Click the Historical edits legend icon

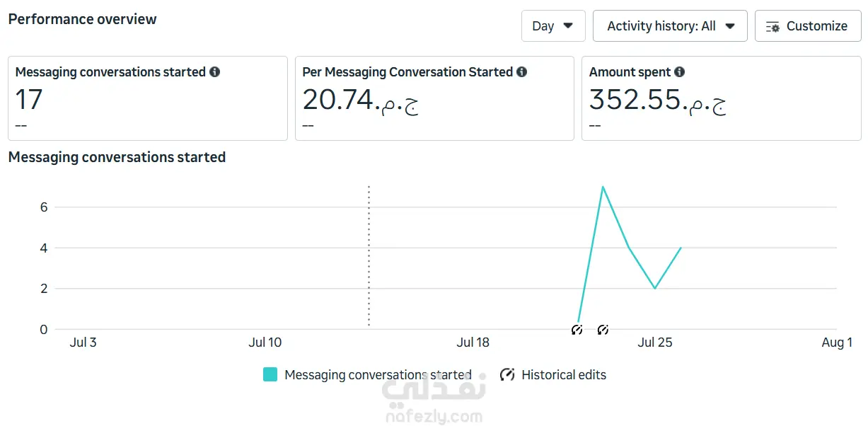click(x=507, y=375)
